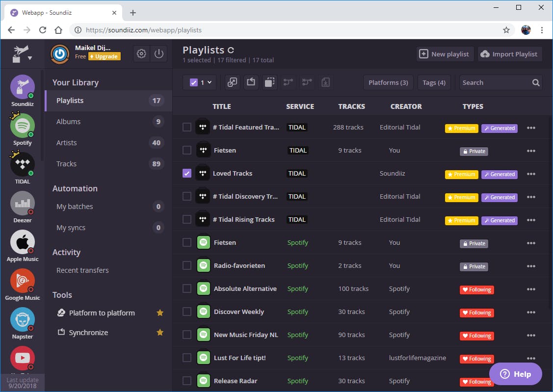Refresh playlists with the reload icon
This screenshot has height=392, width=553.
[x=231, y=51]
